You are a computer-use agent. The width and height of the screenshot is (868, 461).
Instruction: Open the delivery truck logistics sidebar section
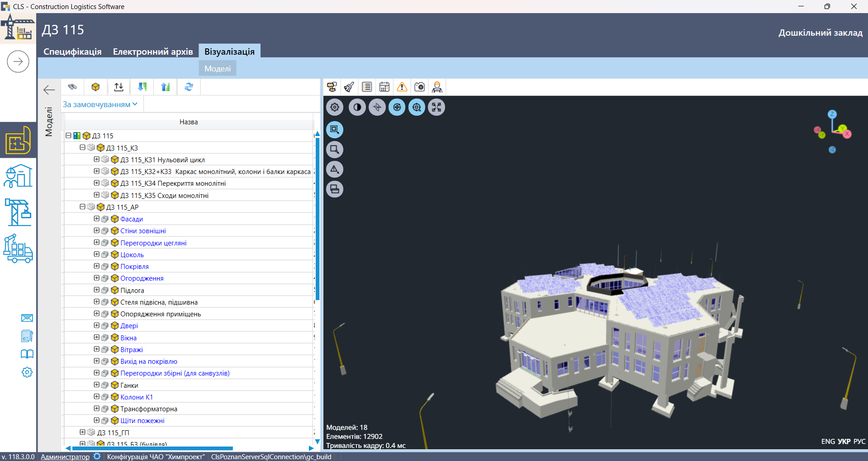pos(18,249)
